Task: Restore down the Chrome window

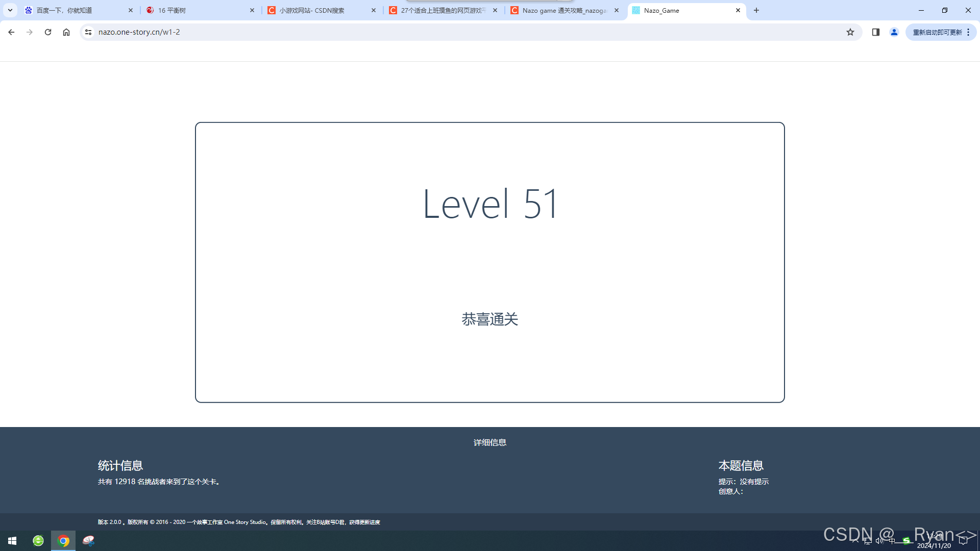Action: [x=945, y=10]
